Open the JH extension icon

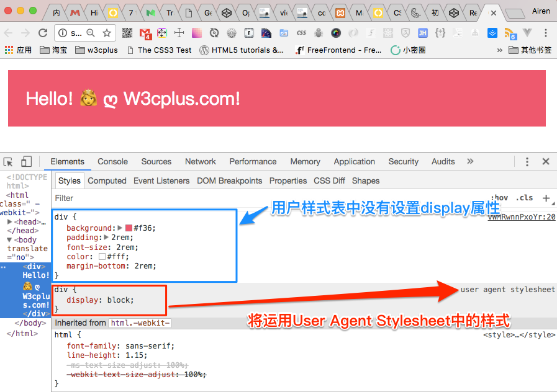click(423, 33)
